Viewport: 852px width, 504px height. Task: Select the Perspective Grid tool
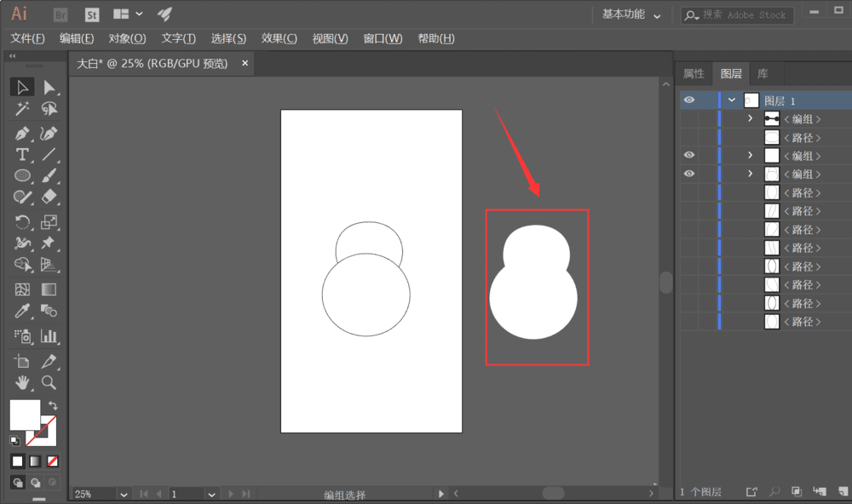[49, 265]
